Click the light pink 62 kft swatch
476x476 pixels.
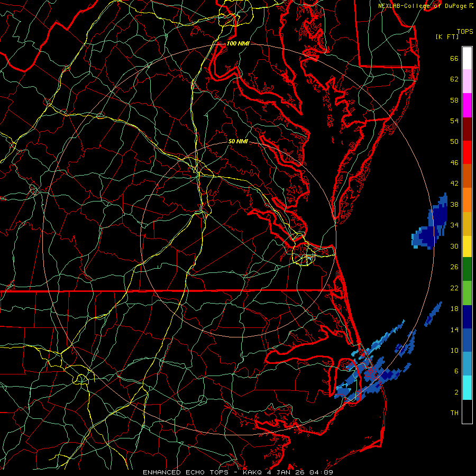(x=467, y=81)
